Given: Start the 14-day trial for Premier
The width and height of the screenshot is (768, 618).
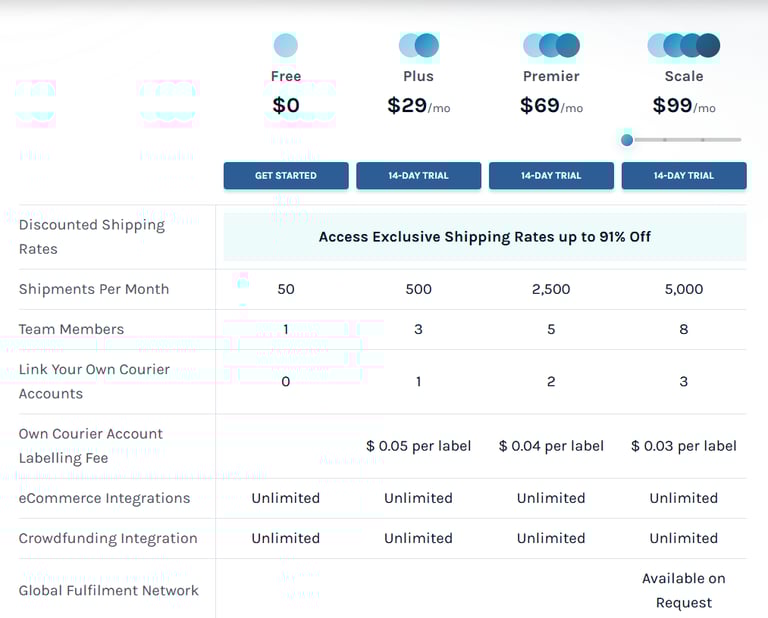Looking at the screenshot, I should [x=551, y=176].
